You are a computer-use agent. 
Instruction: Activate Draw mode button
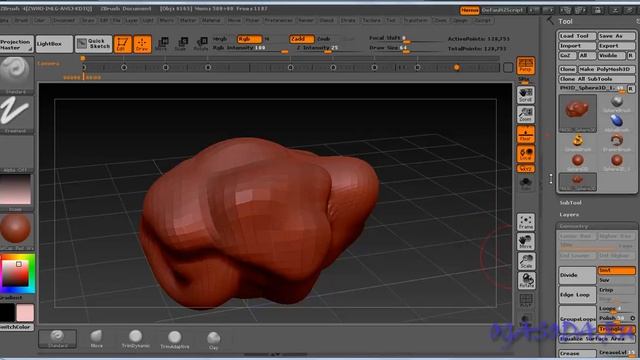(x=142, y=44)
